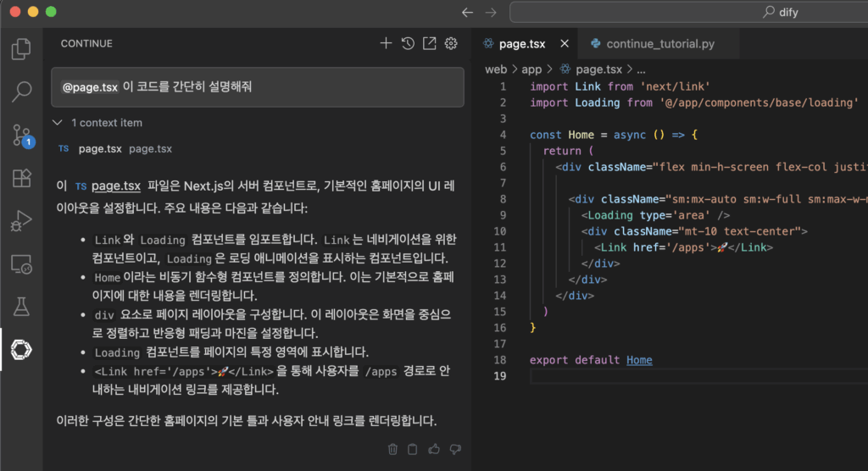868x471 pixels.
Task: Click line number 4 in the gutter
Action: (x=503, y=135)
